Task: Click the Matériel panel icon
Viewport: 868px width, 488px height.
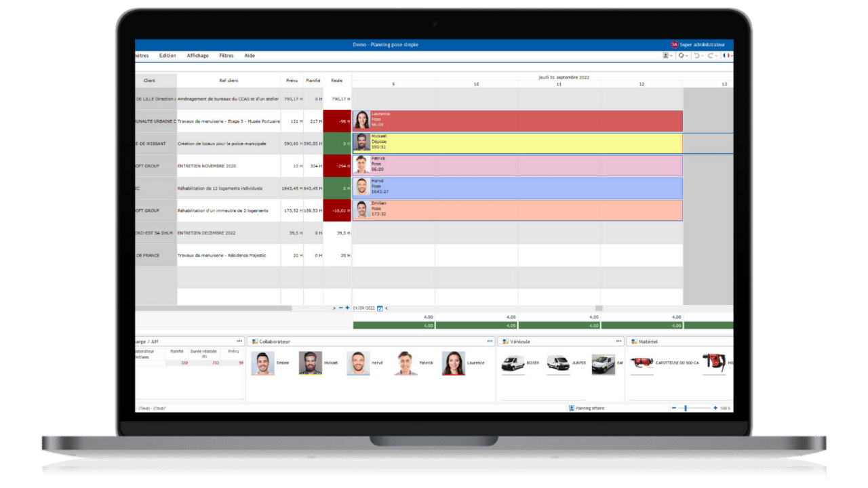Action: (x=634, y=342)
